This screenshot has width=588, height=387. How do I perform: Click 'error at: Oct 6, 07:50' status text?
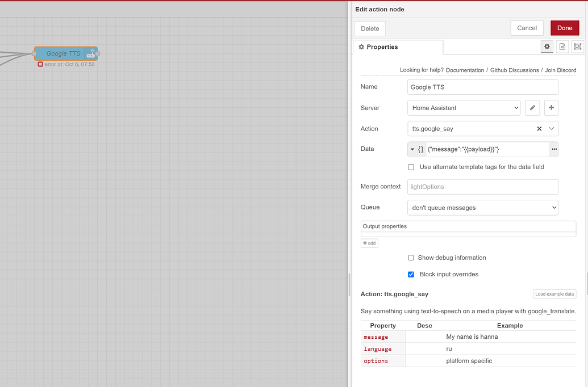click(69, 65)
